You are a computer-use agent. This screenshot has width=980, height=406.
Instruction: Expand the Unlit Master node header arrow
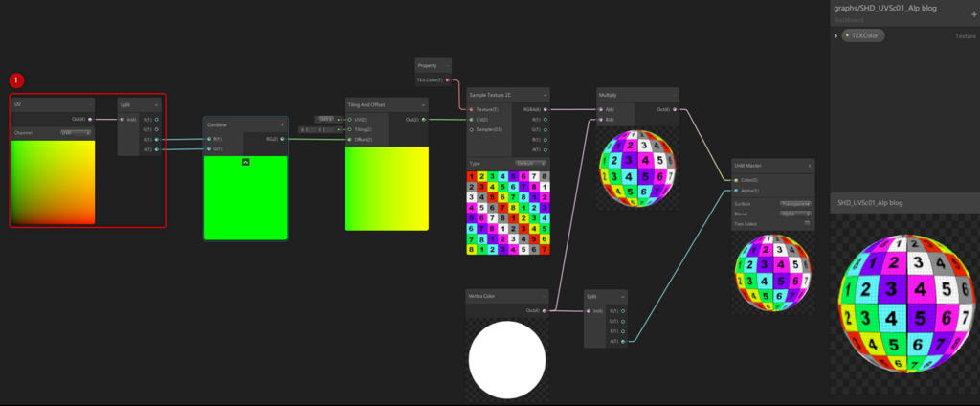[x=810, y=166]
